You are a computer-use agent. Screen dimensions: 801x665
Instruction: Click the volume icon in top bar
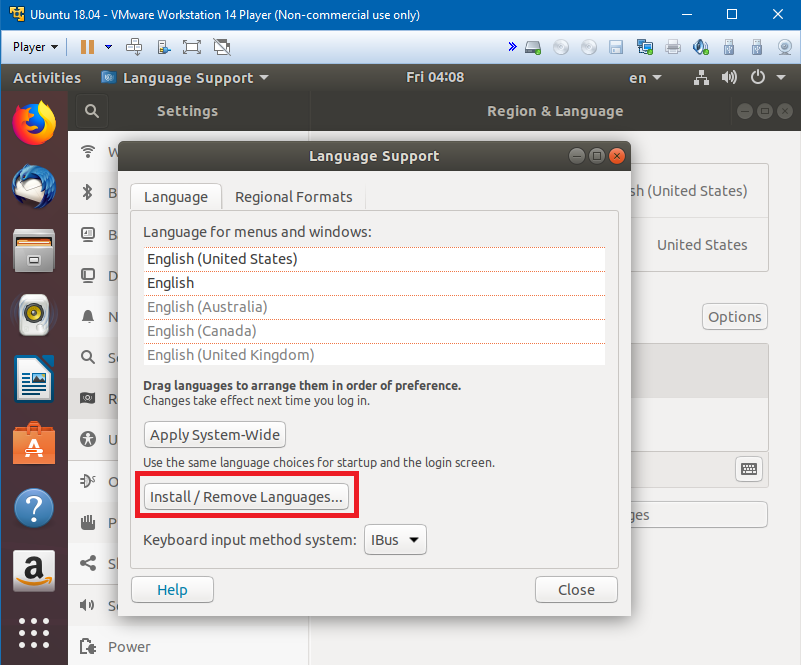(x=729, y=78)
